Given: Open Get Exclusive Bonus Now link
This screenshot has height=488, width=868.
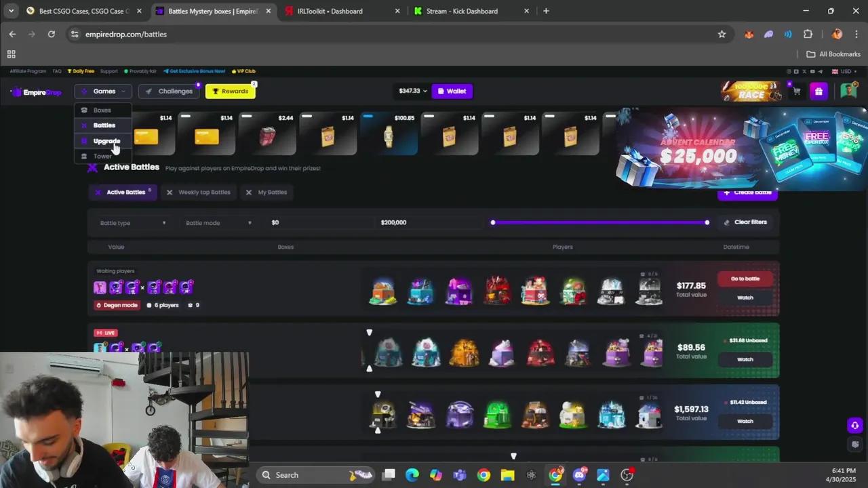Looking at the screenshot, I should 194,71.
